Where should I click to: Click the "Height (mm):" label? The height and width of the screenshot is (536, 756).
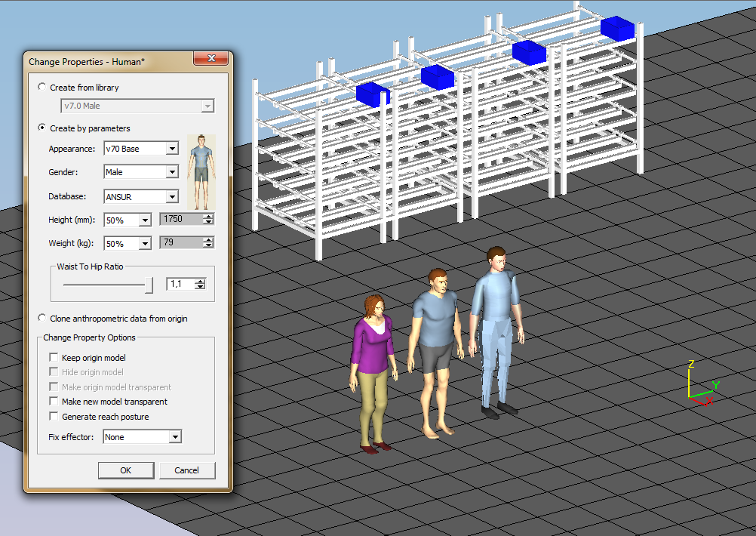[x=72, y=220]
